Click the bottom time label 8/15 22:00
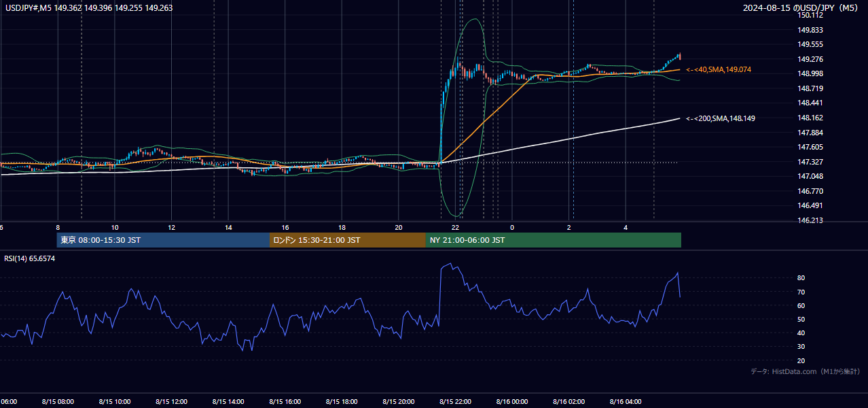This screenshot has height=408, width=868. 455,402
